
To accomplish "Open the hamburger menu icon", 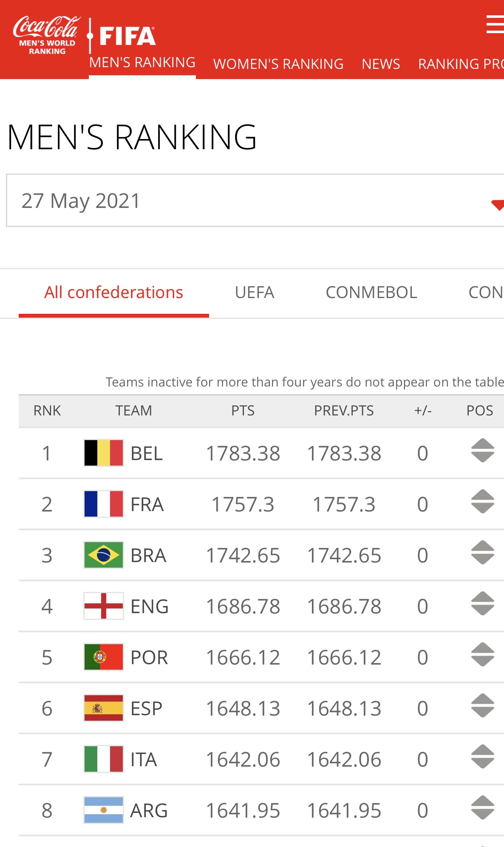I will 496,24.
